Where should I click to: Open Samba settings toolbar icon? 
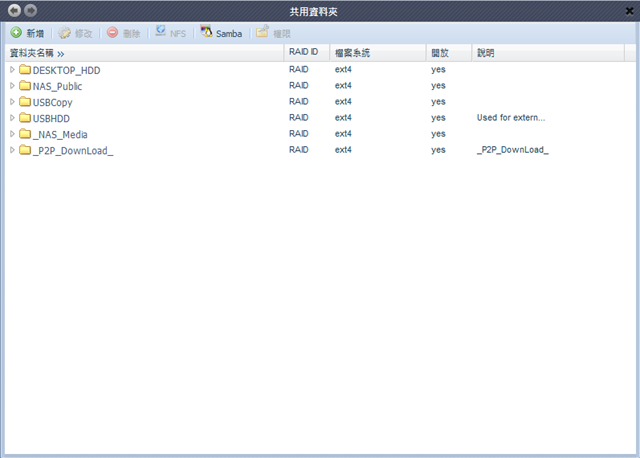[207, 31]
